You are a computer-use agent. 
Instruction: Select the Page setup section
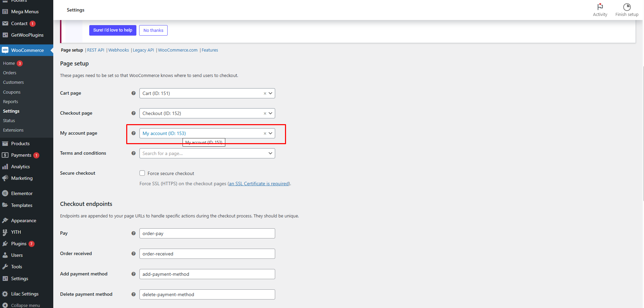coord(72,50)
